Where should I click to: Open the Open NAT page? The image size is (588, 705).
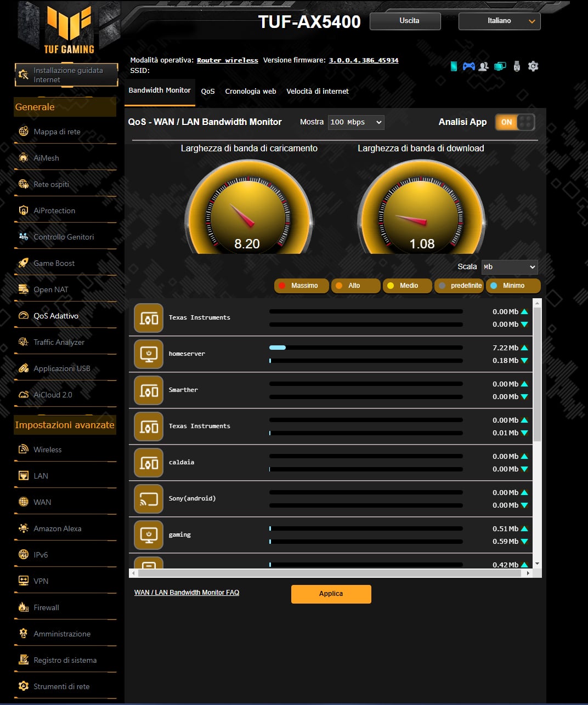(65, 289)
